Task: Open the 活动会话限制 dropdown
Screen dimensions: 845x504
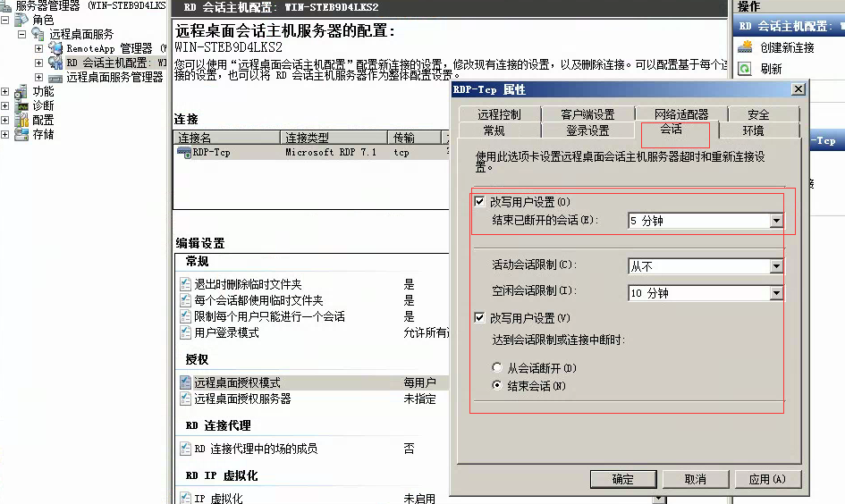Action: (x=776, y=266)
